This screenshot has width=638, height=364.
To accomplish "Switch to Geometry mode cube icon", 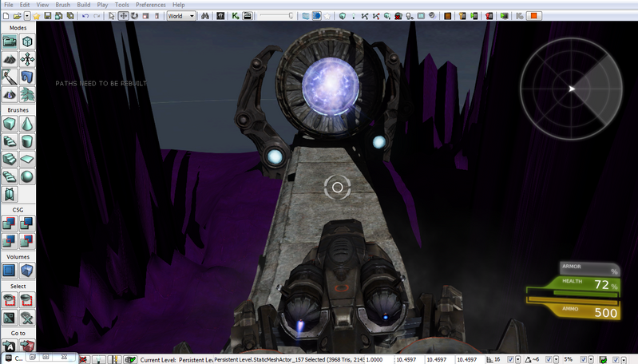I will point(27,42).
